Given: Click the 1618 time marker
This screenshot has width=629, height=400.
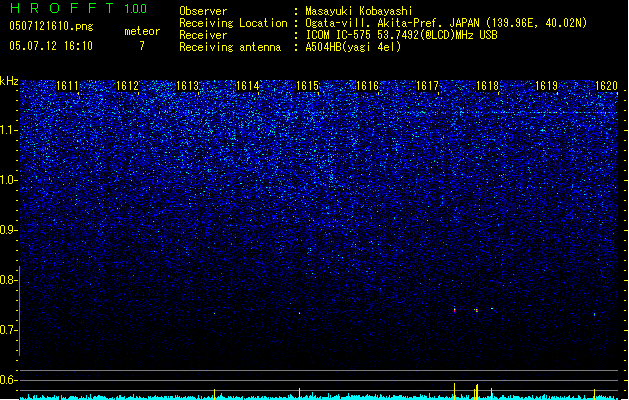Looking at the screenshot, I should [487, 86].
